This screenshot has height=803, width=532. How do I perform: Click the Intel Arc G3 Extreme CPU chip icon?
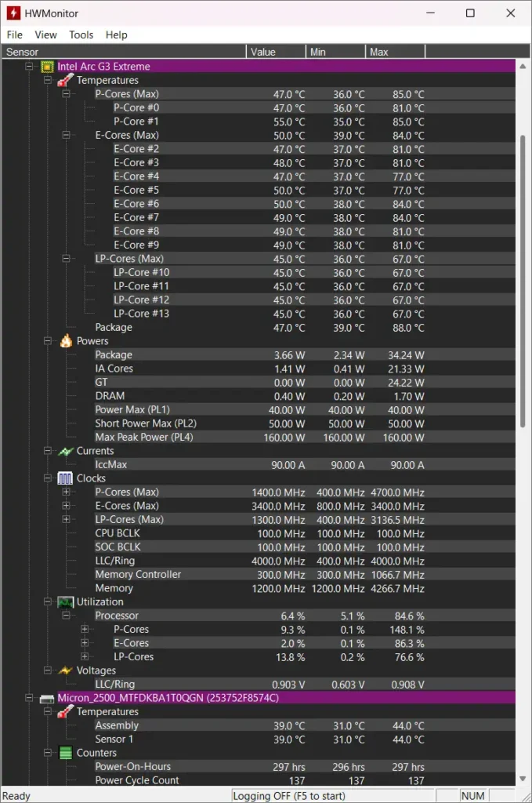tap(47, 67)
